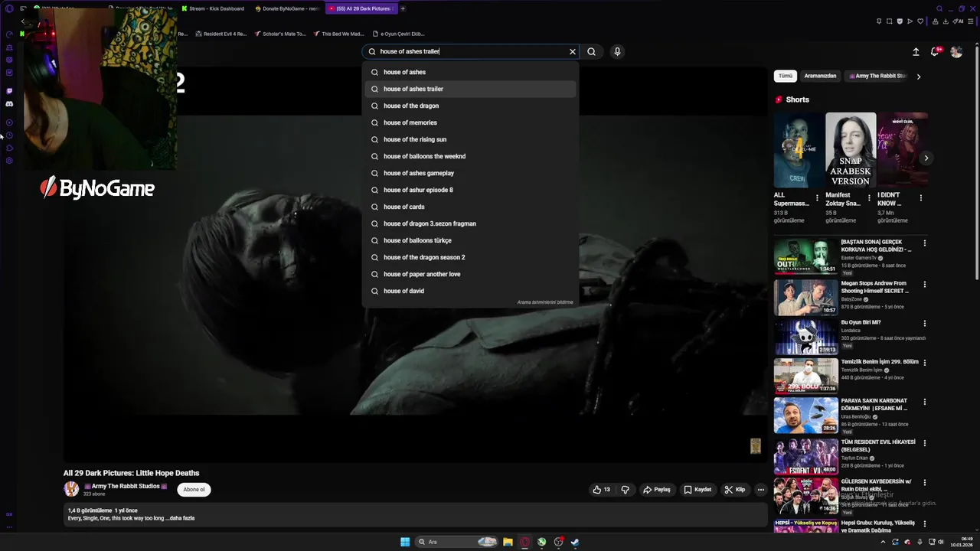Open Opera easy setup sliders icon

[x=971, y=21]
